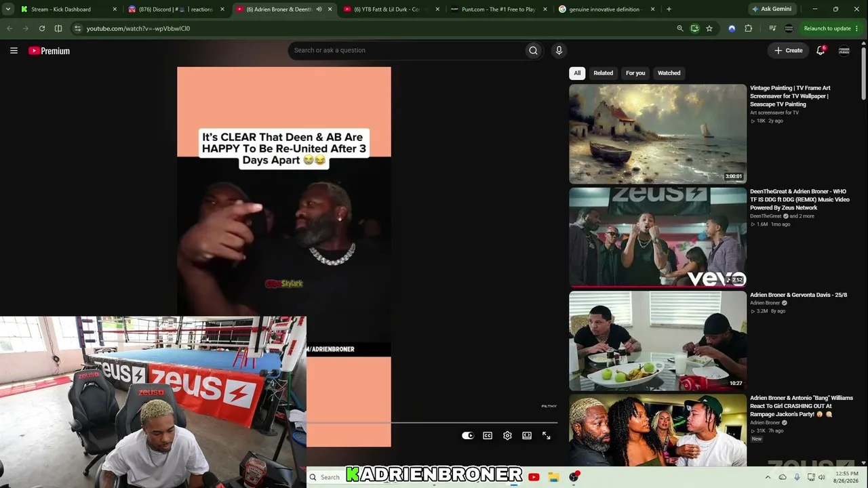
Task: Enter fullscreen in video player
Action: pos(547,436)
